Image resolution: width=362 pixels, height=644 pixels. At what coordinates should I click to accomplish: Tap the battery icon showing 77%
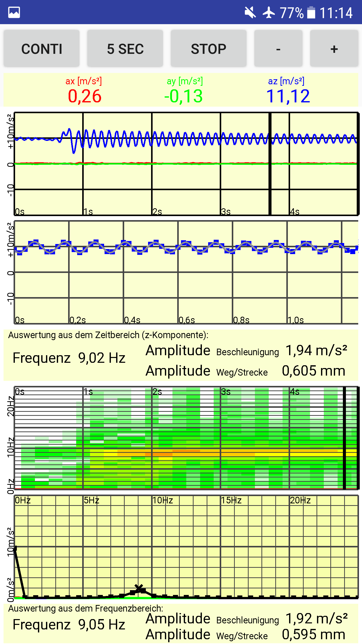pyautogui.click(x=311, y=12)
